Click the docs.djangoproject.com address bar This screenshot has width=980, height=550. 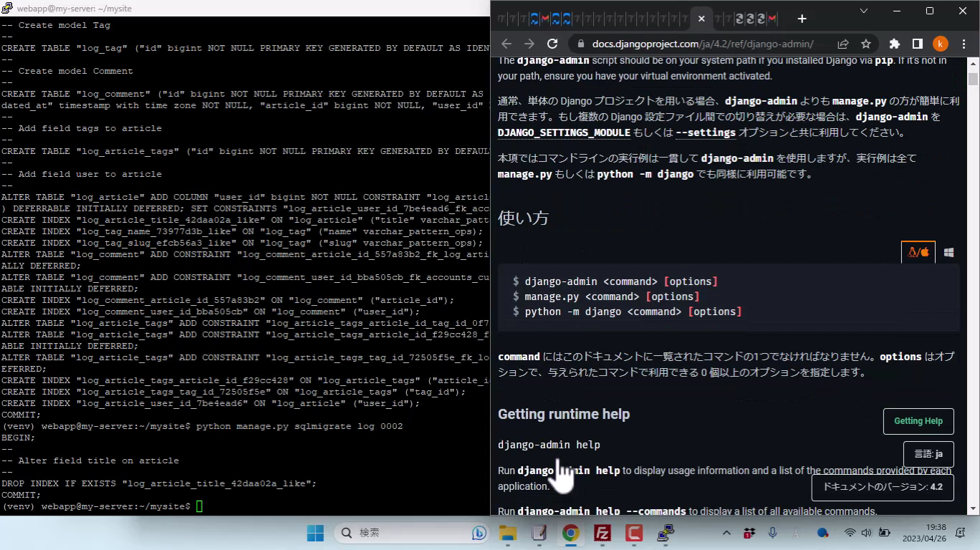coord(702,44)
